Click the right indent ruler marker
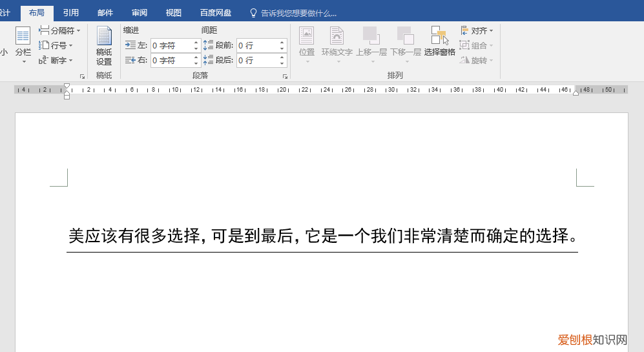The height and width of the screenshot is (352, 644). click(576, 93)
